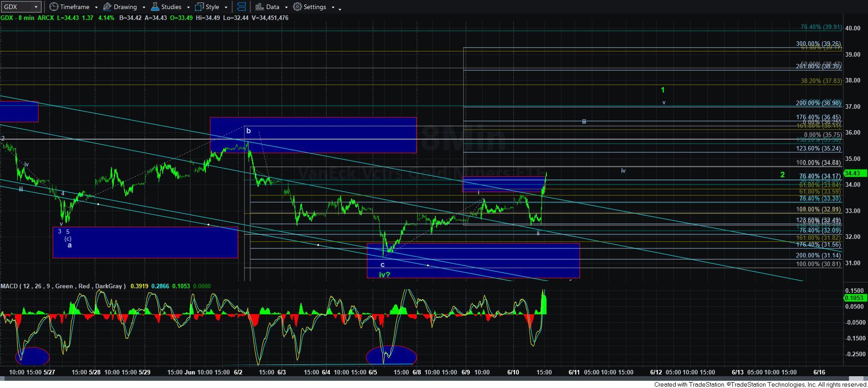868x388 pixels.
Task: Expand the Style dropdown arrow
Action: 226,7
